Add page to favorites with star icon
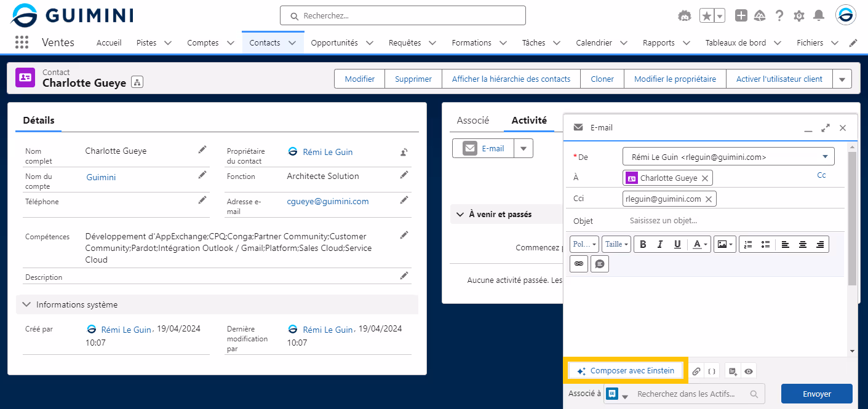 click(x=707, y=16)
